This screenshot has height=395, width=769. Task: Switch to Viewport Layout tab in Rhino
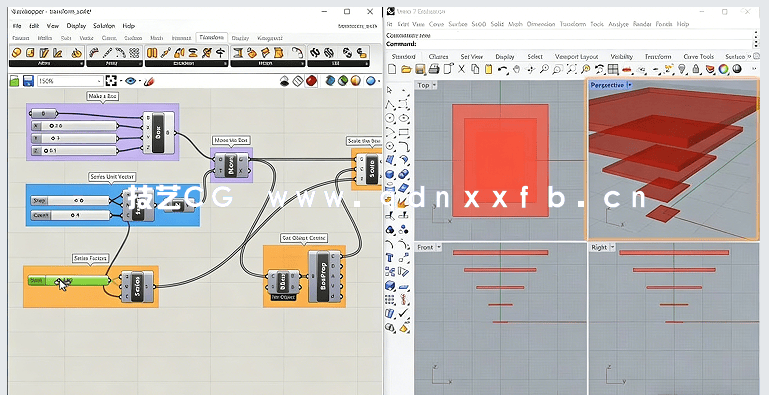tap(576, 56)
